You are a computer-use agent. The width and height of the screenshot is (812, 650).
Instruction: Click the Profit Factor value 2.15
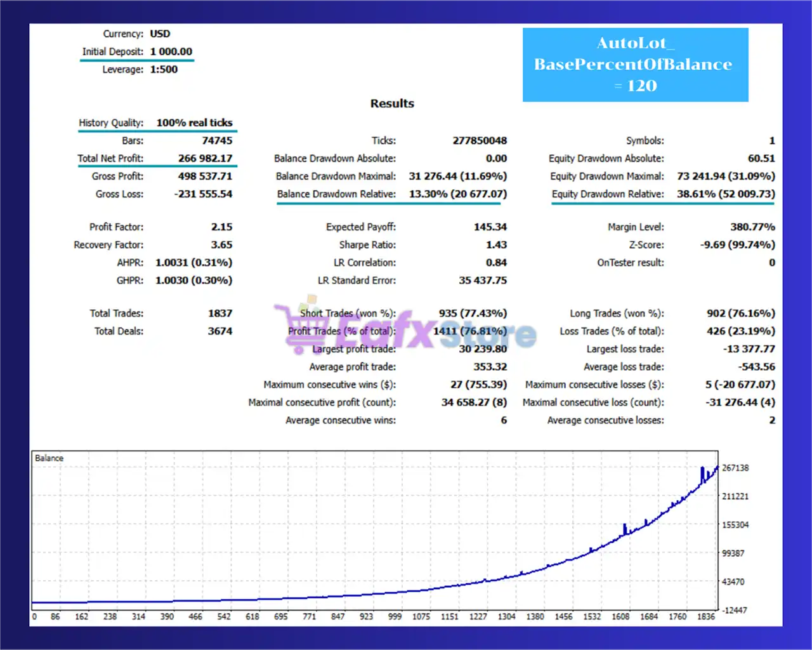click(x=221, y=227)
